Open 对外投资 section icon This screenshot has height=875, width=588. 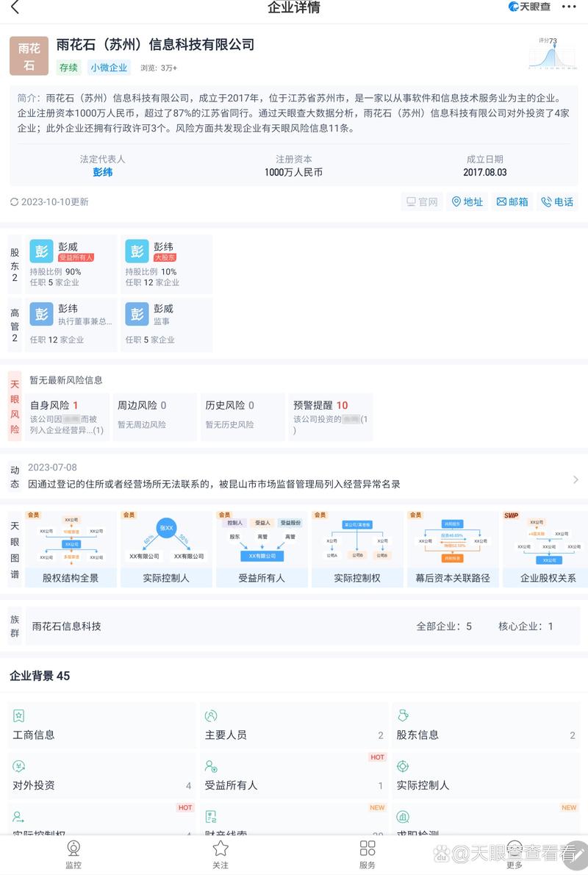tap(18, 766)
